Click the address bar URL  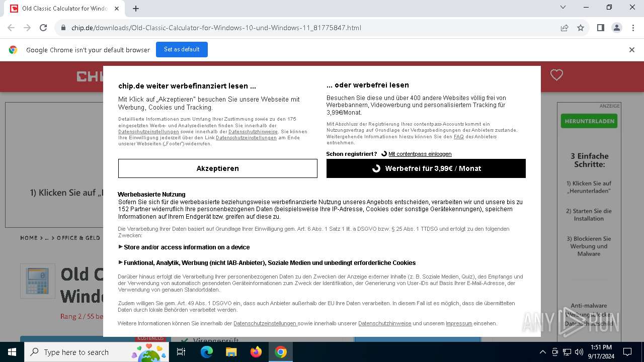coord(216,28)
